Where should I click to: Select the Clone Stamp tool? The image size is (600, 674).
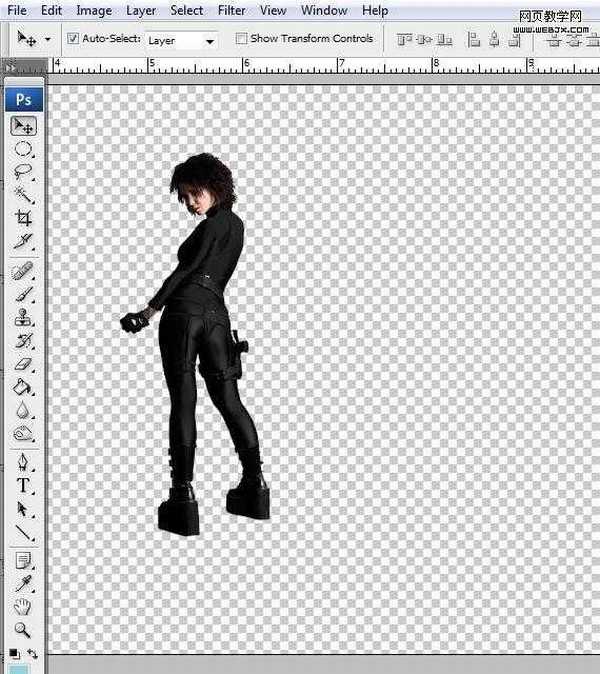coord(23,319)
